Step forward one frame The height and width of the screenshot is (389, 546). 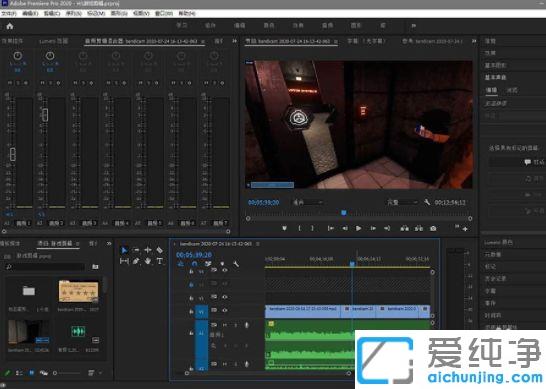tap(373, 228)
